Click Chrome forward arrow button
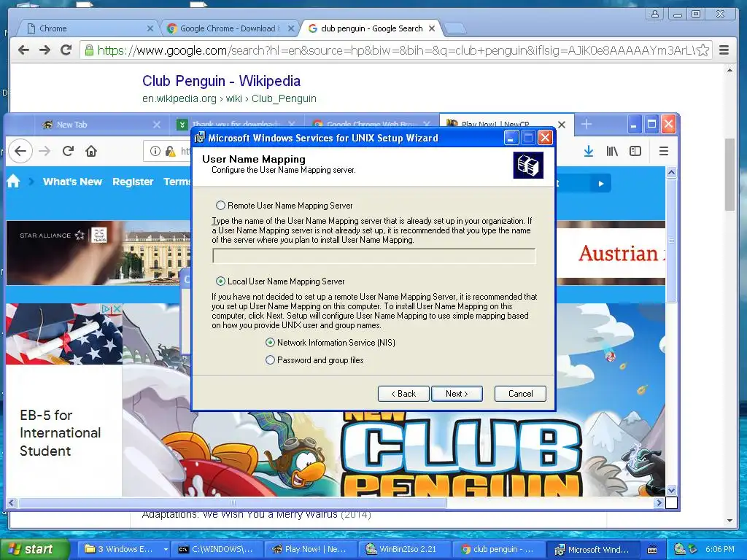 (x=44, y=50)
